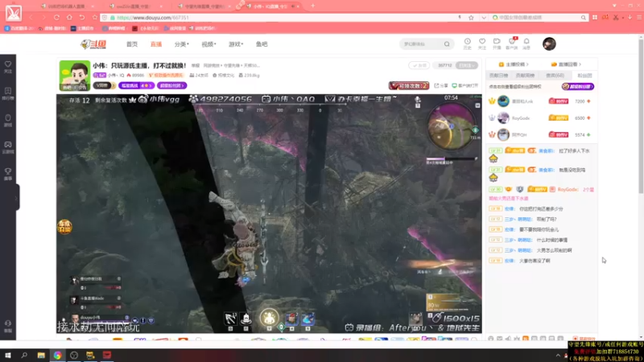Click the 客户端打开 open in client link
This screenshot has width=644, height=362.
(x=465, y=85)
